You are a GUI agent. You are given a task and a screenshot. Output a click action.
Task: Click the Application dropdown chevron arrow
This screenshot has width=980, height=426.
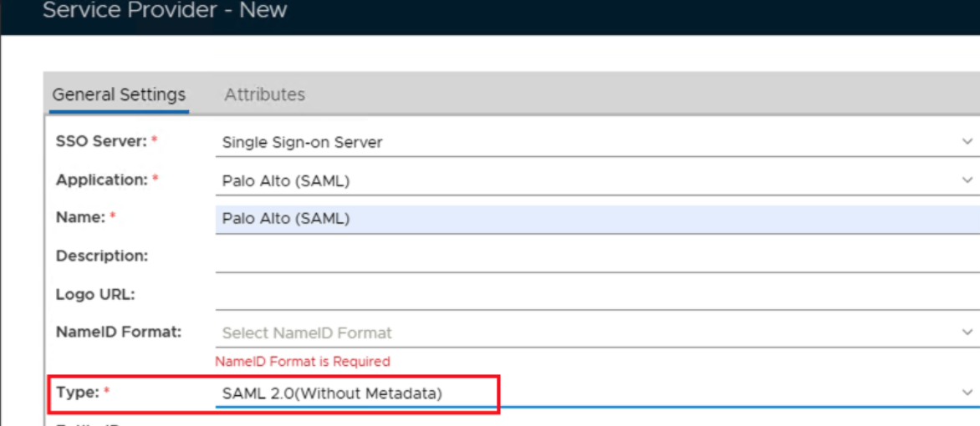[967, 180]
